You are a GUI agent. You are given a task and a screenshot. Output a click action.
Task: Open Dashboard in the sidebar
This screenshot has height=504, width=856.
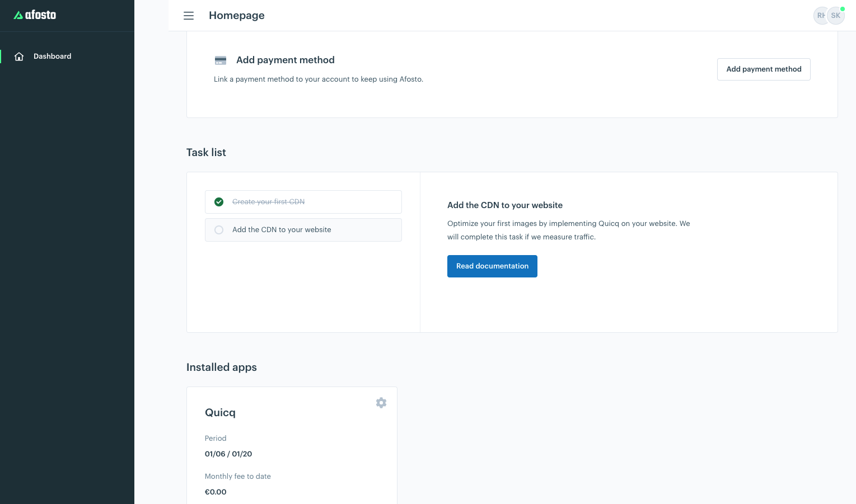coord(67,56)
